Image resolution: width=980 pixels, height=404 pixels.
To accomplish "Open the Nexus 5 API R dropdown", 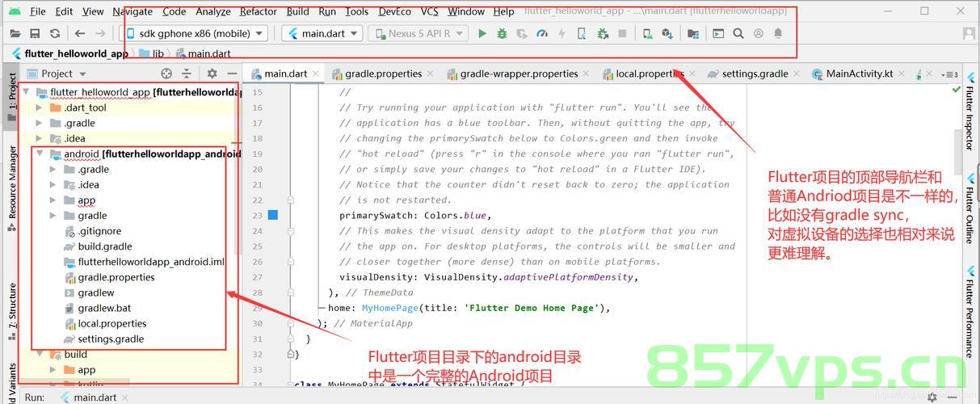I will [418, 33].
